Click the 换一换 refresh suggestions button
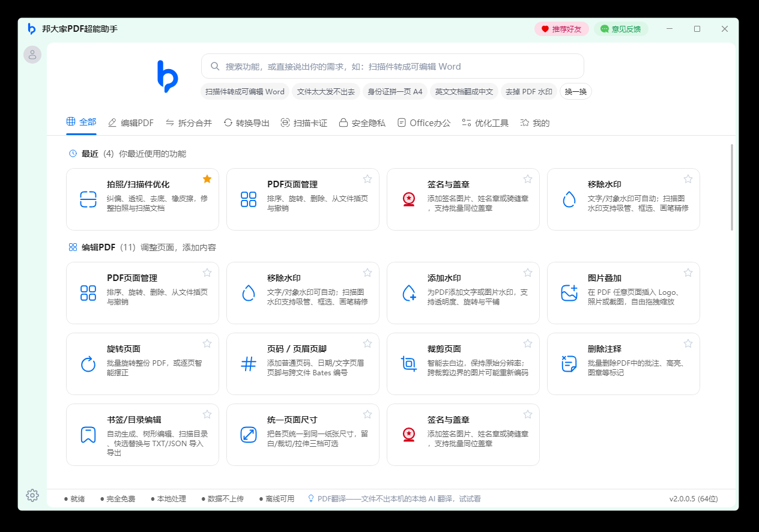The width and height of the screenshot is (759, 532). tap(575, 91)
